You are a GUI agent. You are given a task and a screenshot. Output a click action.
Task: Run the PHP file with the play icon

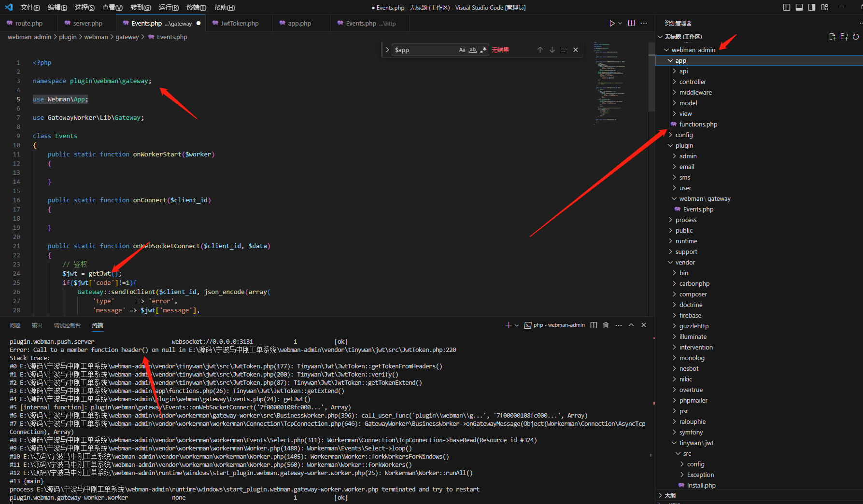(x=612, y=23)
